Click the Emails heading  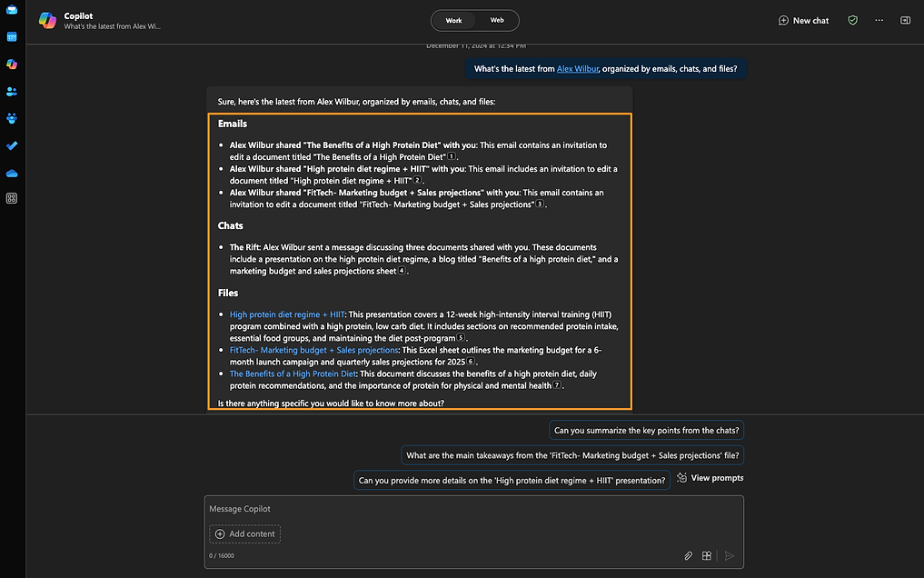click(233, 124)
